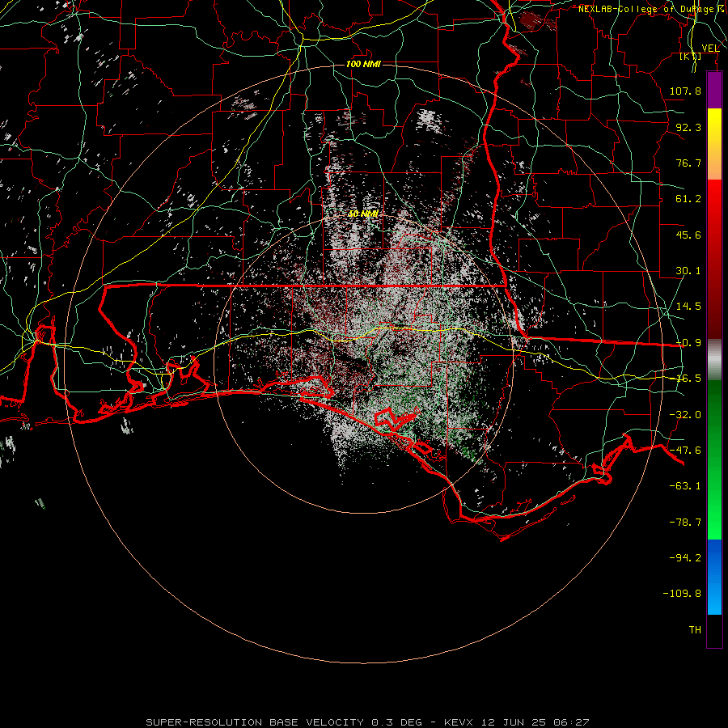Screen dimensions: 728x728
Task: Click the -47.6 velocity scale value
Action: pyautogui.click(x=685, y=451)
